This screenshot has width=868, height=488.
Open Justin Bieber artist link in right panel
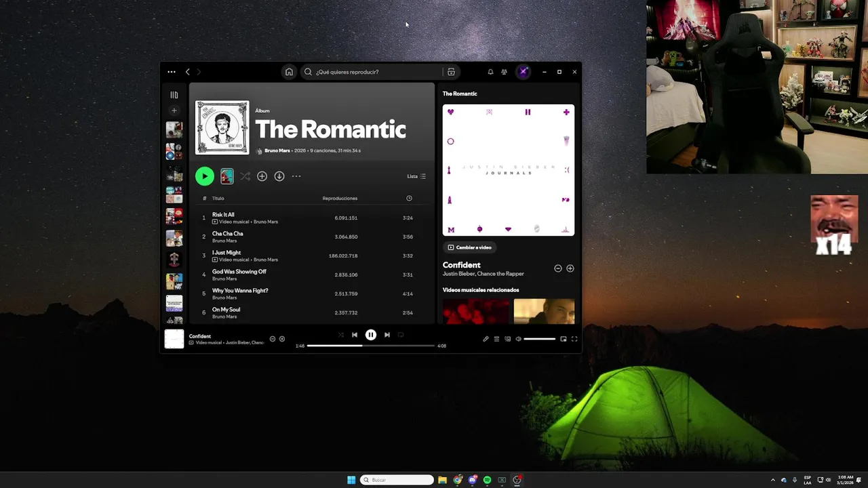pyautogui.click(x=458, y=274)
